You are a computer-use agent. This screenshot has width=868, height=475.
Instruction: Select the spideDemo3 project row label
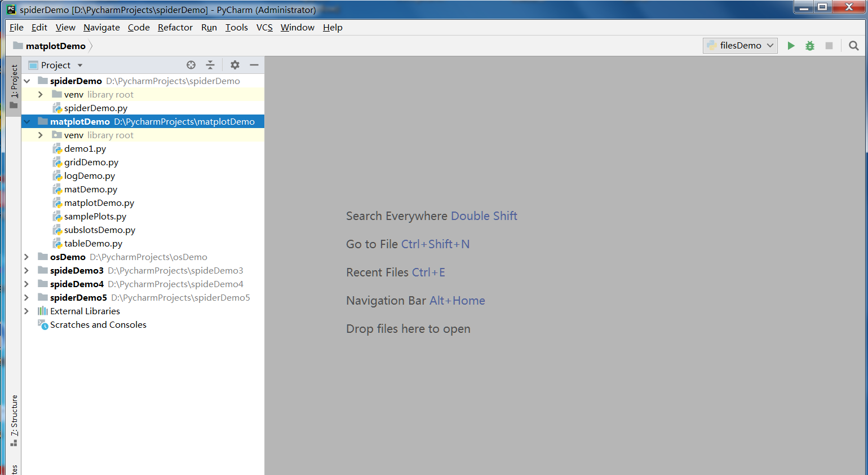coord(77,271)
